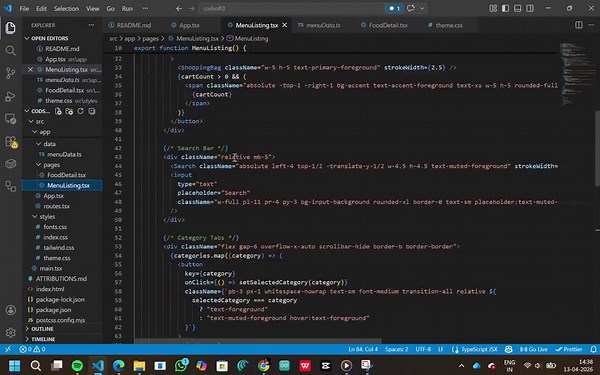Refresh the explorer file tree
Image resolution: width=600 pixels, height=375 pixels.
pyautogui.click(x=80, y=111)
